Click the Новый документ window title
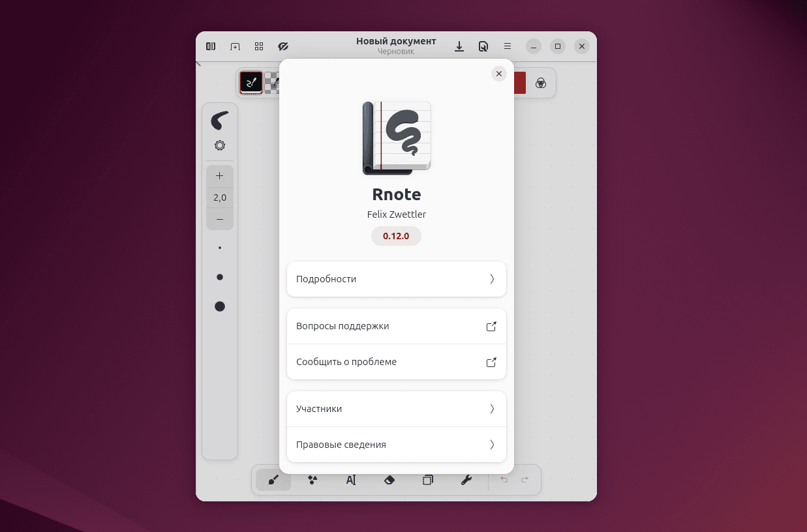Image resolution: width=807 pixels, height=532 pixels. point(396,41)
